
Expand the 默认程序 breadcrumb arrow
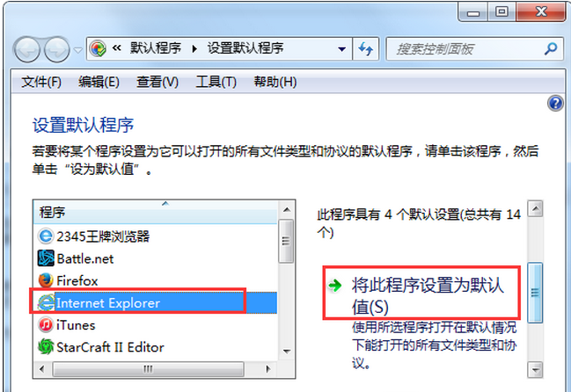pyautogui.click(x=194, y=48)
